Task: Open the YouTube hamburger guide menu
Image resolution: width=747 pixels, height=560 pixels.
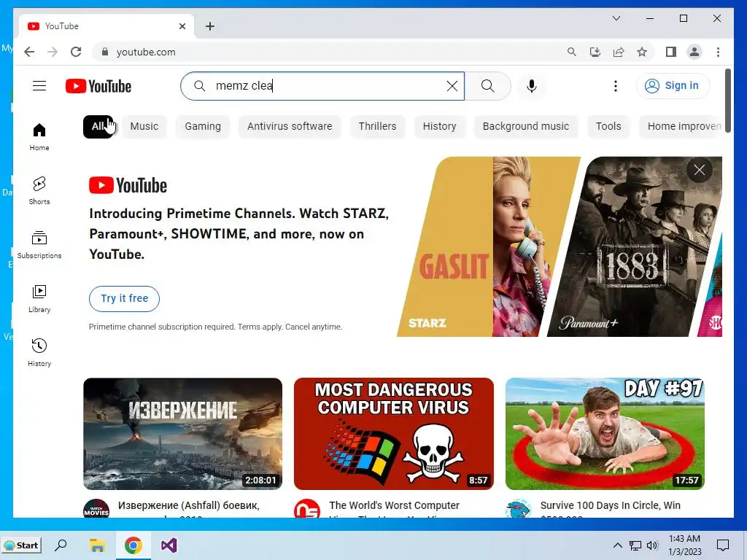Action: tap(39, 86)
